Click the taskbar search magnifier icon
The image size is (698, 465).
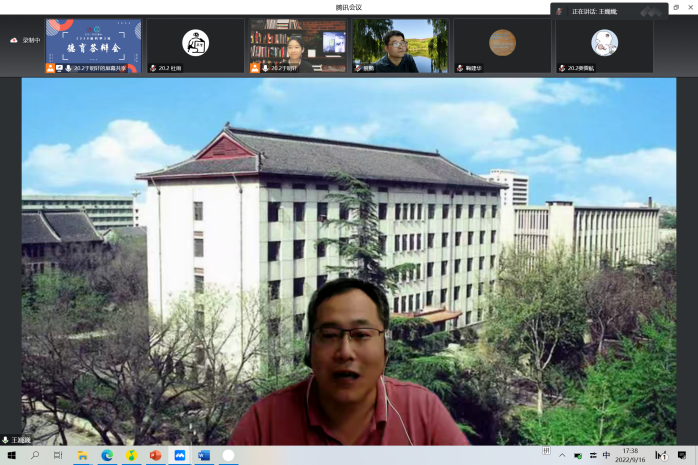pyautogui.click(x=35, y=455)
